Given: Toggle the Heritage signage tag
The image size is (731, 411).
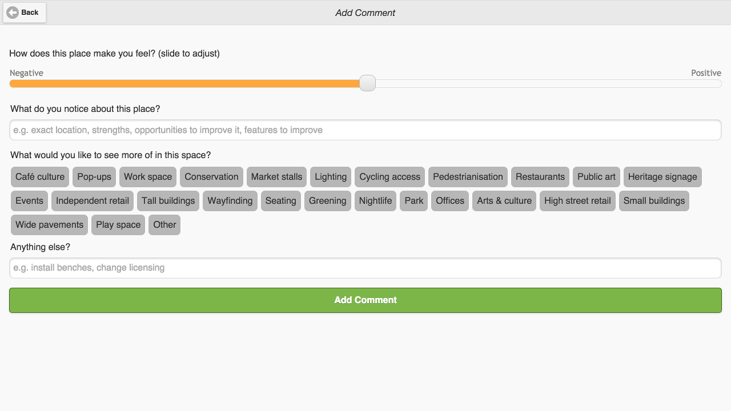Looking at the screenshot, I should pos(662,177).
